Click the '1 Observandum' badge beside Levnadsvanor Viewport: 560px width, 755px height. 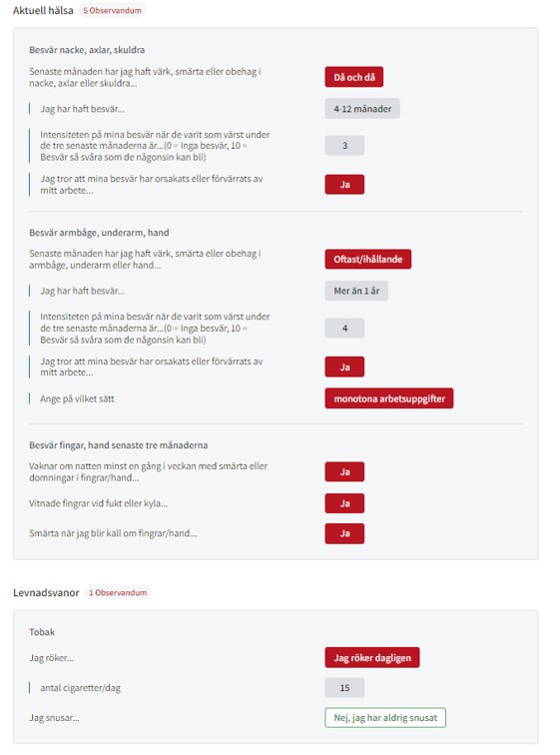pyautogui.click(x=118, y=593)
